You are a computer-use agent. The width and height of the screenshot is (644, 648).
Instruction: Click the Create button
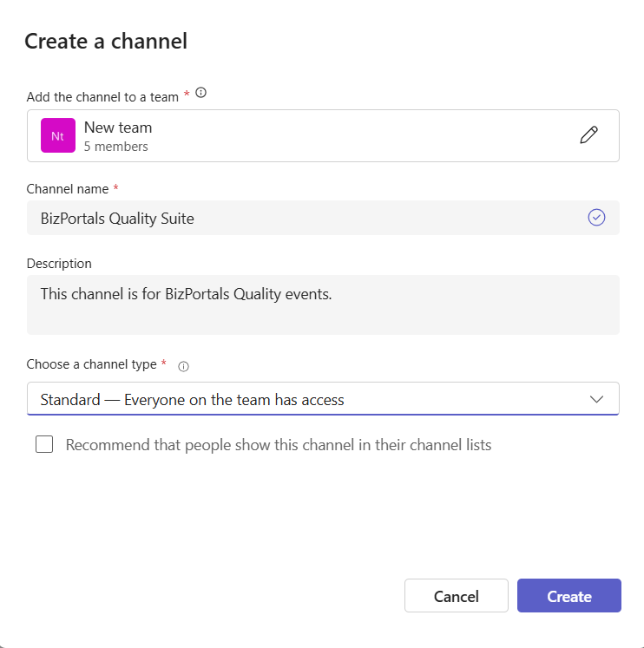(x=569, y=595)
